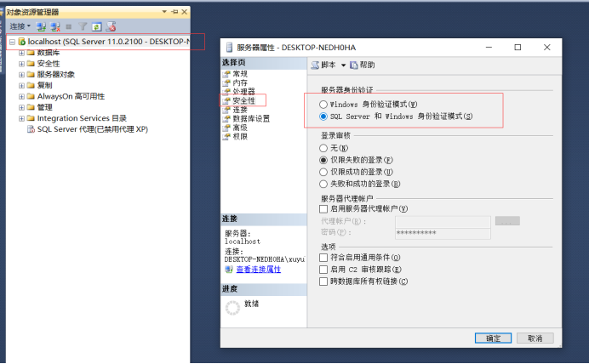Click Connect Object Explorer toolbar icon

click(x=41, y=26)
